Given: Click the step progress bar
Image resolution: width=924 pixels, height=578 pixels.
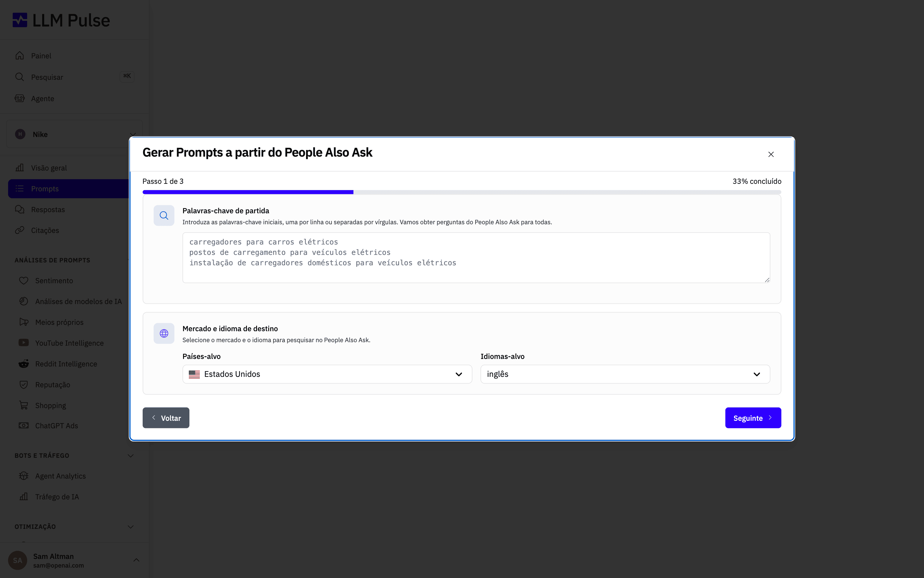Looking at the screenshot, I should (462, 192).
